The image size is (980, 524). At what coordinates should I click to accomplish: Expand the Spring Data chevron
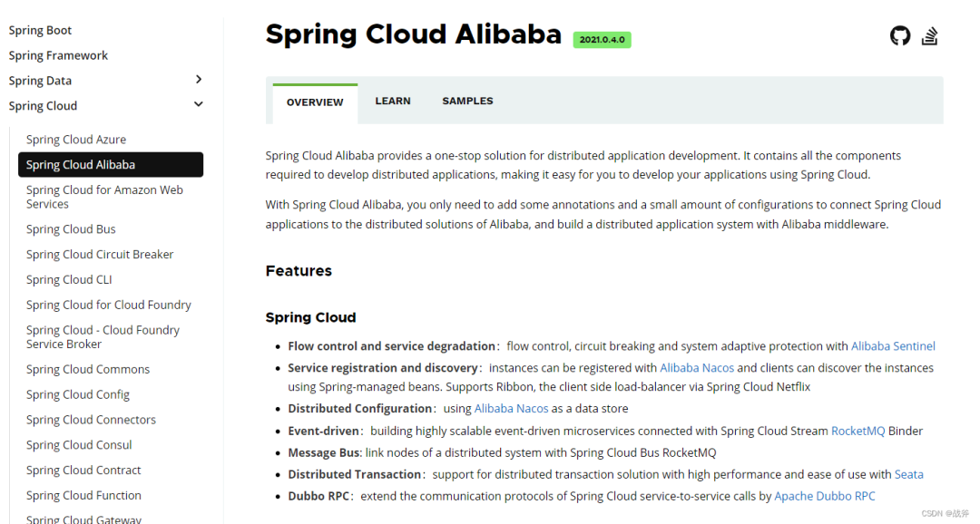click(x=198, y=79)
